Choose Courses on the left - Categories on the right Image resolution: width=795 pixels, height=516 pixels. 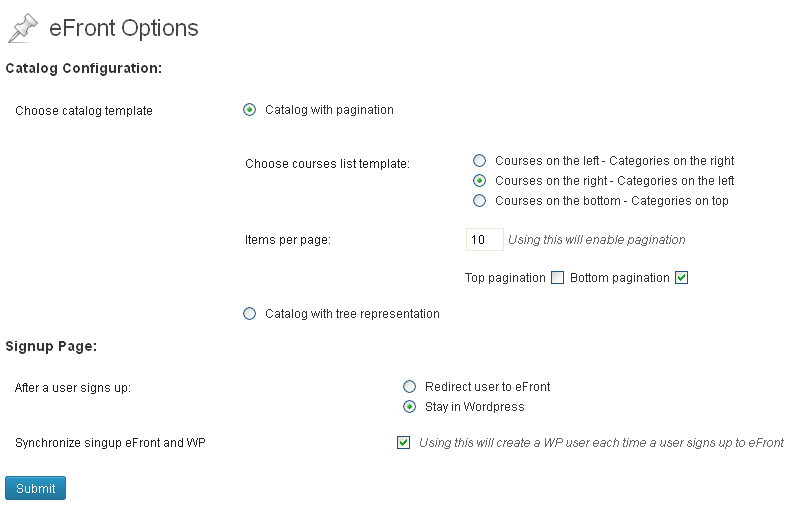pos(479,161)
